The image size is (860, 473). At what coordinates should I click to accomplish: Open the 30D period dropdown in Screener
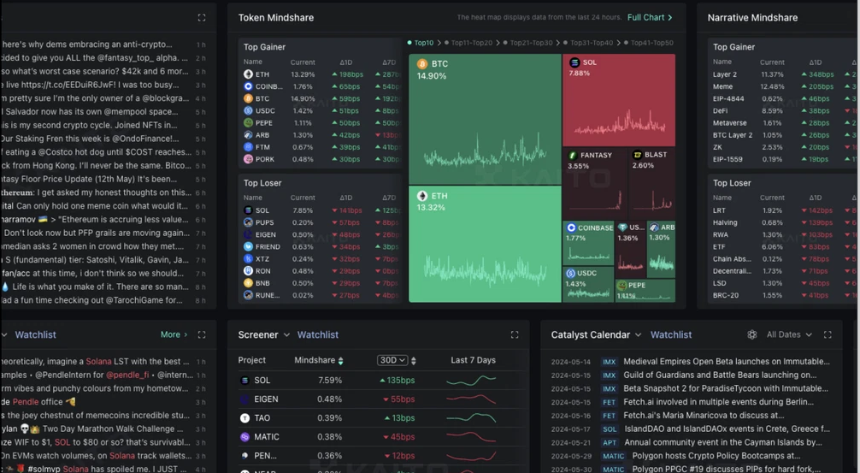click(392, 361)
